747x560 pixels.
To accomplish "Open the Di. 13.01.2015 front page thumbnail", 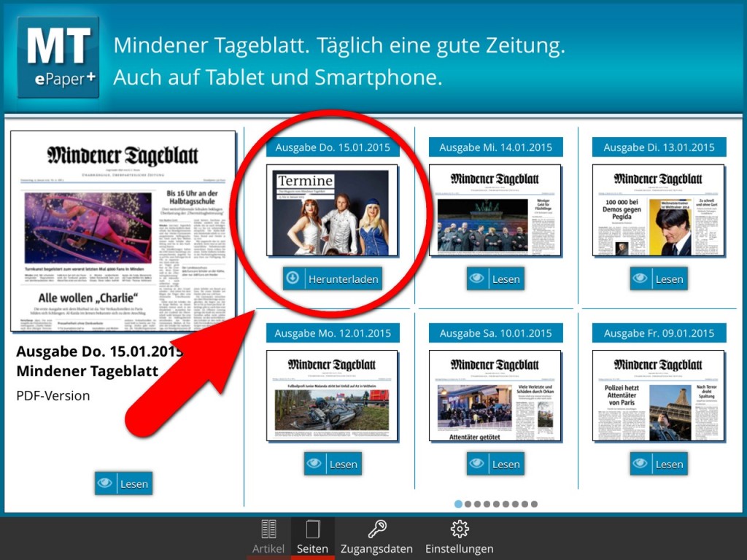I will pos(659,211).
